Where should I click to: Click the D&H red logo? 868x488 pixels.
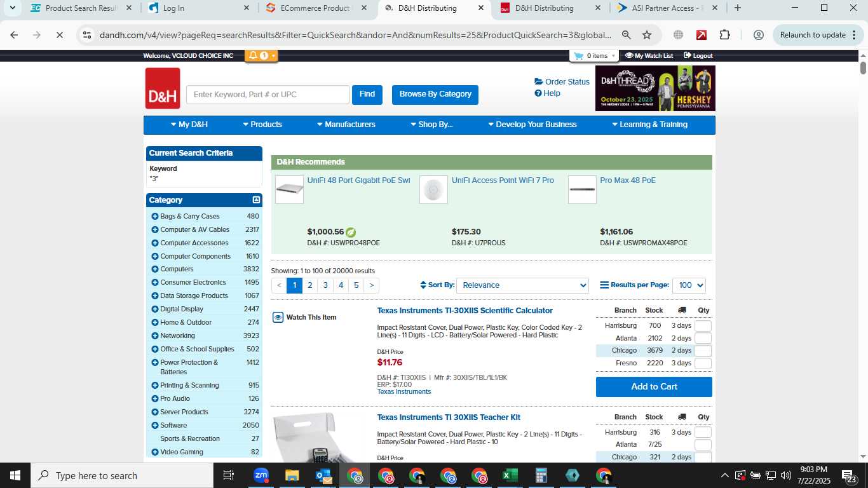pyautogui.click(x=163, y=88)
